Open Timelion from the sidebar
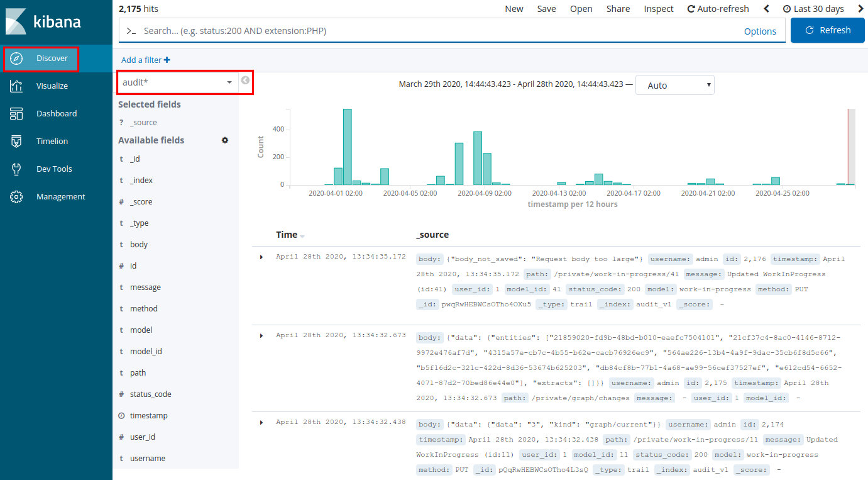 click(17, 142)
